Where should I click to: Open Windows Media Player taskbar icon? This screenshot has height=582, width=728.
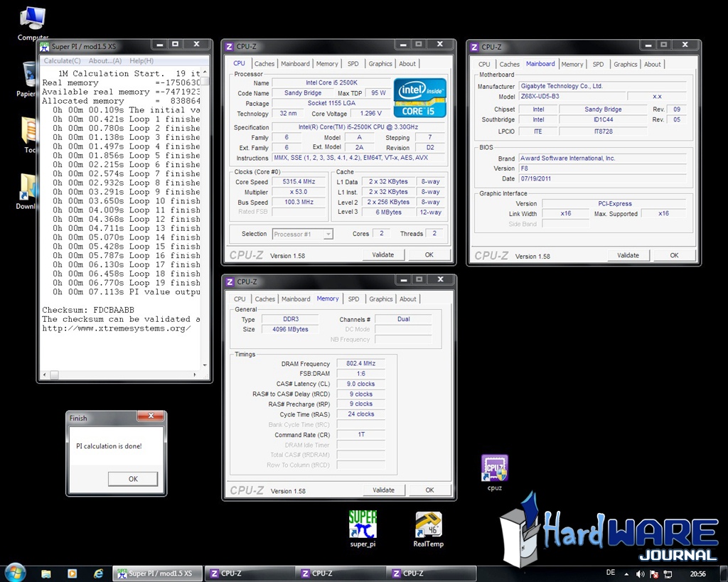pos(72,573)
